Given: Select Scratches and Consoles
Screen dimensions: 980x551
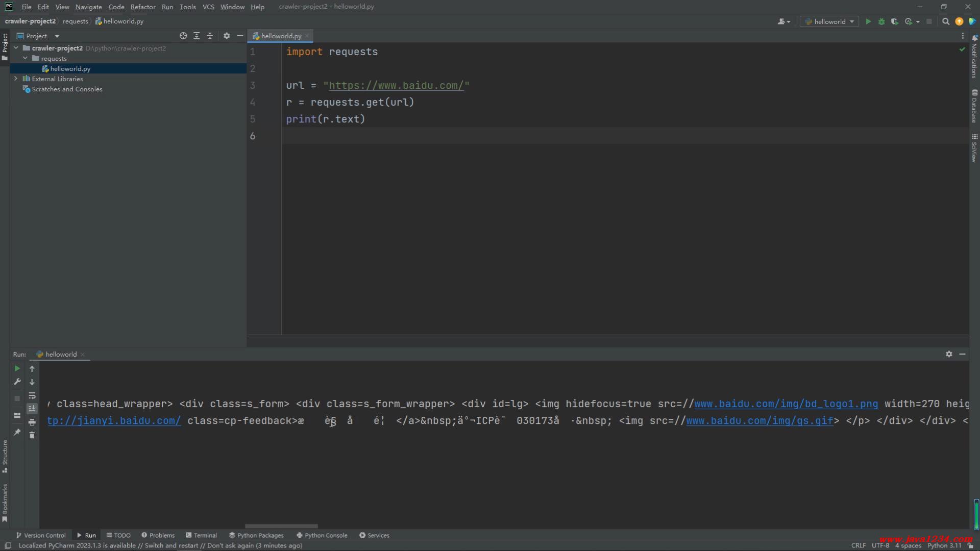Looking at the screenshot, I should pos(67,89).
